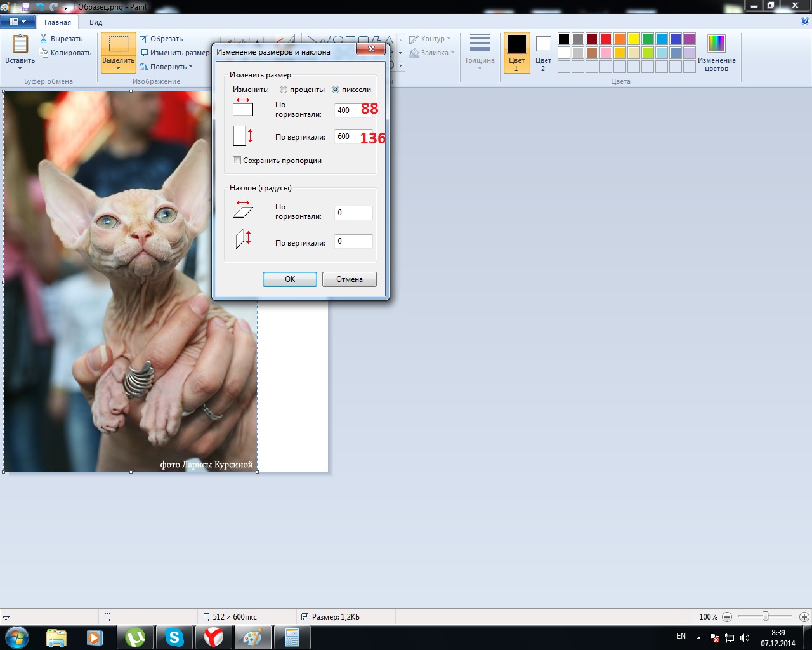Click the Resize (Изменить размер) icon
Viewport: 812px width, 650px height.
coord(144,53)
